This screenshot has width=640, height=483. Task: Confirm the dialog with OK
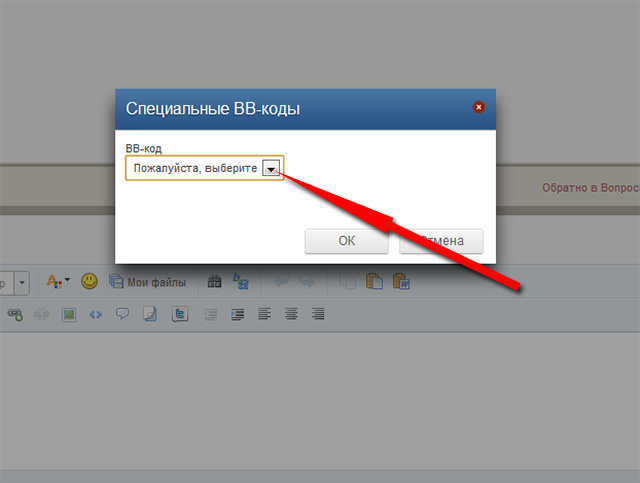pos(347,241)
